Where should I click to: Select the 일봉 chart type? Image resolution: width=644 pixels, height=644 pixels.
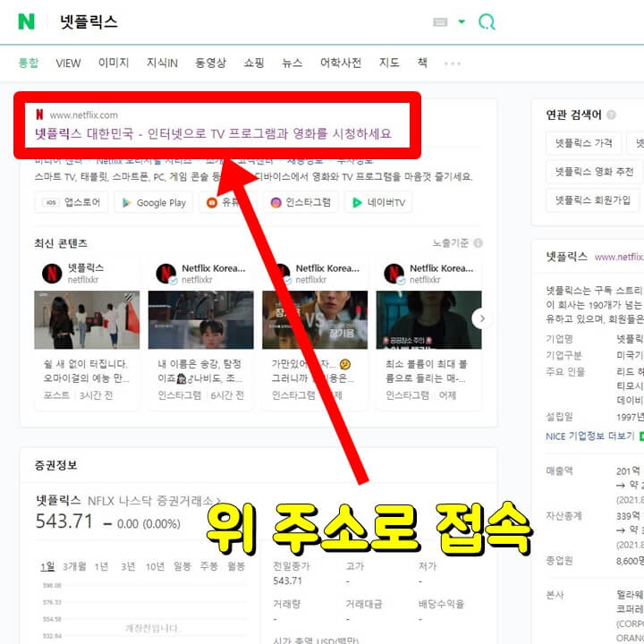182,567
